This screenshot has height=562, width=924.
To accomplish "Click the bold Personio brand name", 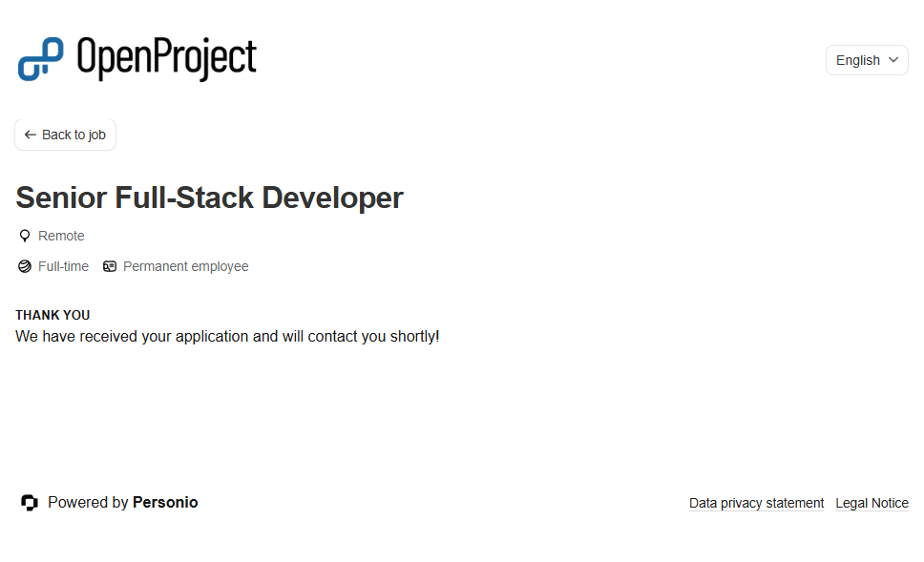I will click(x=165, y=503).
